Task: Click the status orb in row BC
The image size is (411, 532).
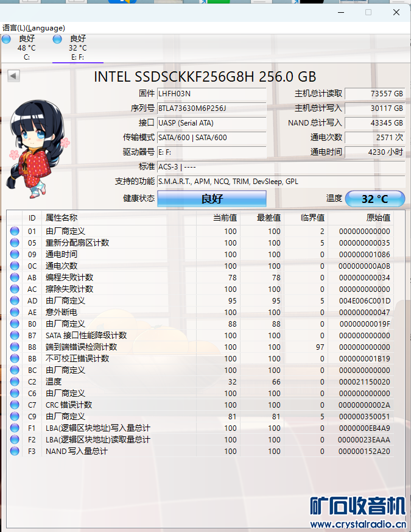Action: [15, 370]
